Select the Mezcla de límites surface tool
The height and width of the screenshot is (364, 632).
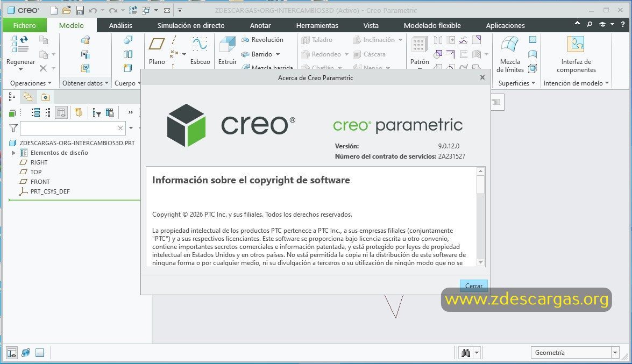pos(510,44)
